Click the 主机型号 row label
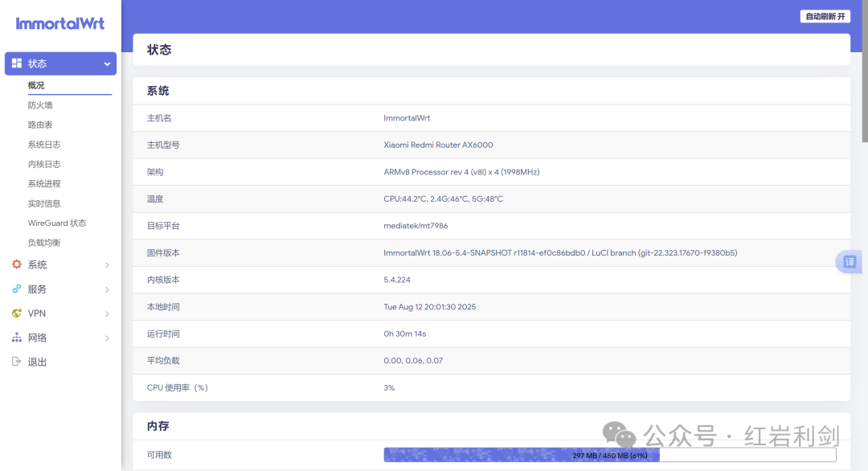868x471 pixels. point(163,145)
